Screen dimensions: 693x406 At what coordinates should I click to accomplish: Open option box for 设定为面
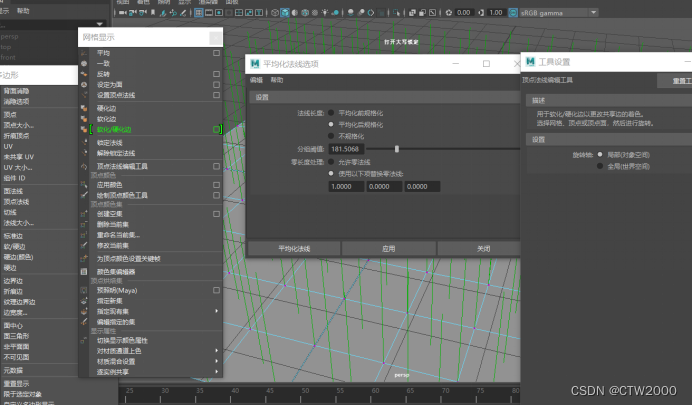[216, 85]
